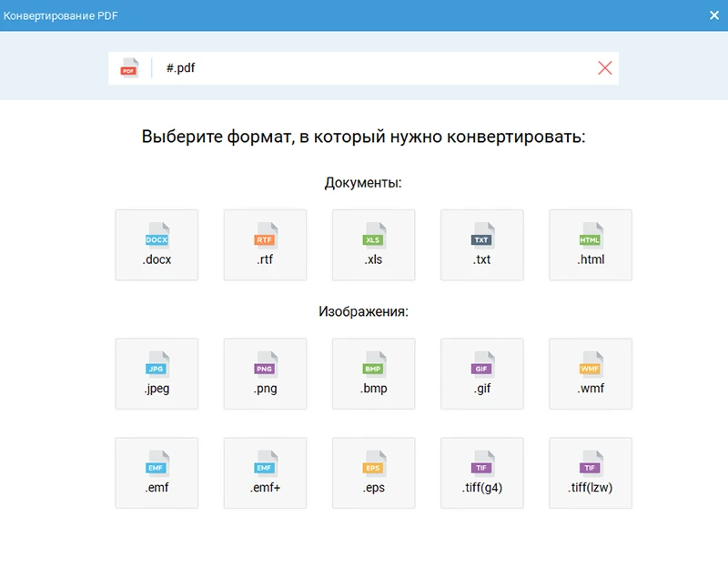Choose the .png image format tile

click(x=265, y=374)
